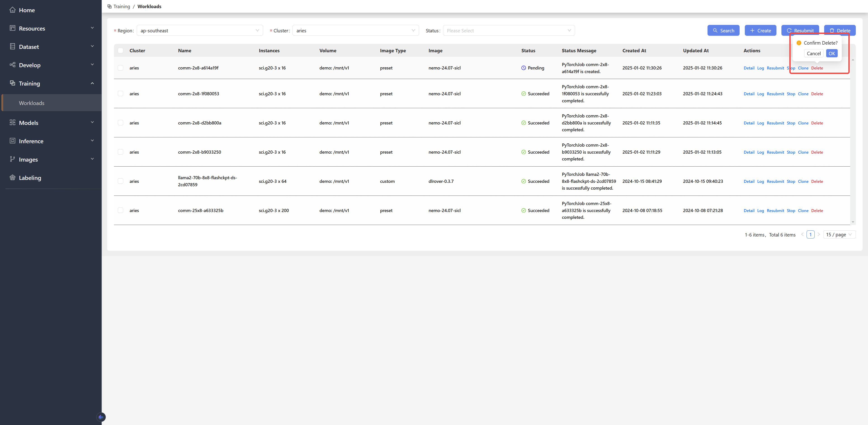Collapse the Training menu chevron
The image size is (868, 425).
coord(92,83)
